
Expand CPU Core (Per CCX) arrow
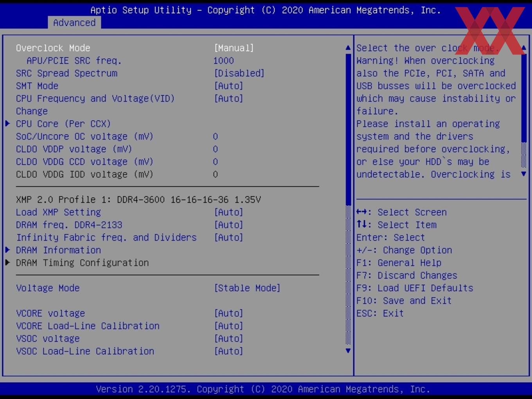pos(7,124)
